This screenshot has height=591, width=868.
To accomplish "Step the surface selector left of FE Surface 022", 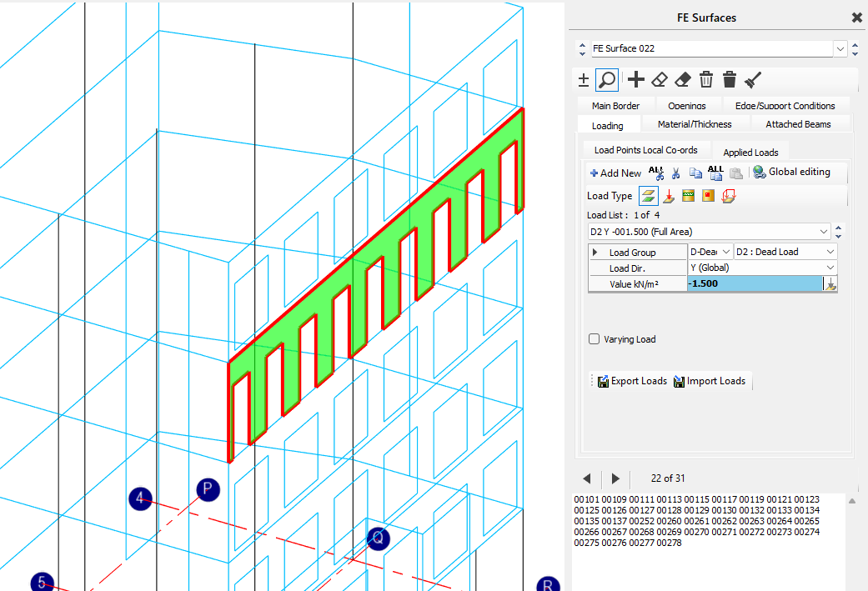I will tap(582, 48).
